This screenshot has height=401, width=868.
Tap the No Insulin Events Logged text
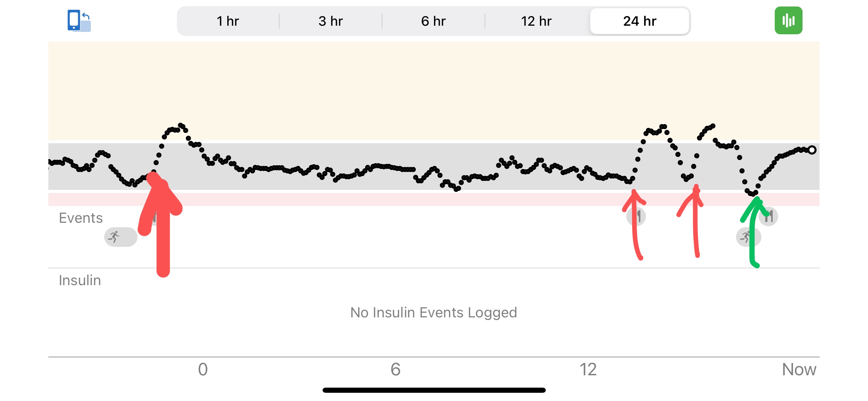click(434, 313)
